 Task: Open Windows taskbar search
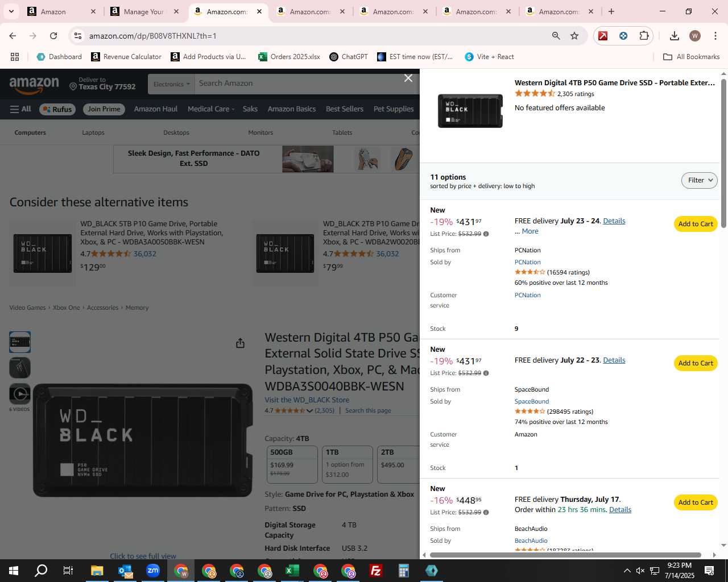coord(41,571)
